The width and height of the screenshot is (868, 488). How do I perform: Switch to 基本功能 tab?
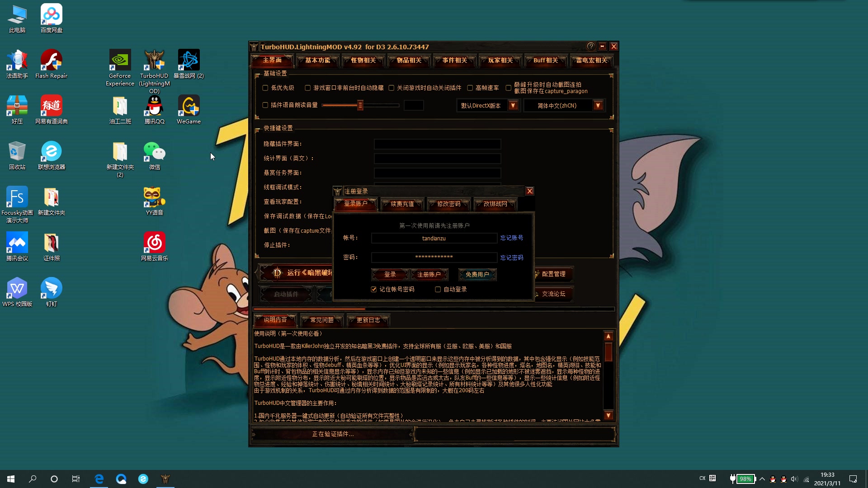(318, 60)
